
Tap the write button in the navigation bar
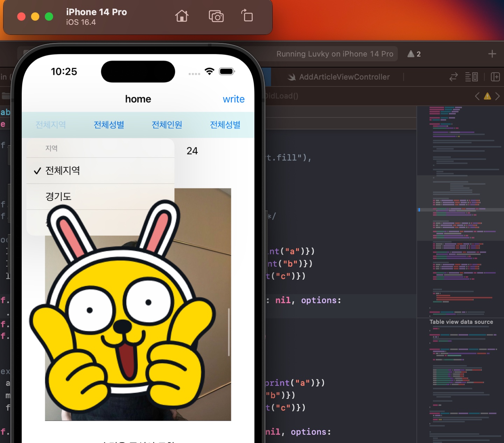pyautogui.click(x=233, y=99)
